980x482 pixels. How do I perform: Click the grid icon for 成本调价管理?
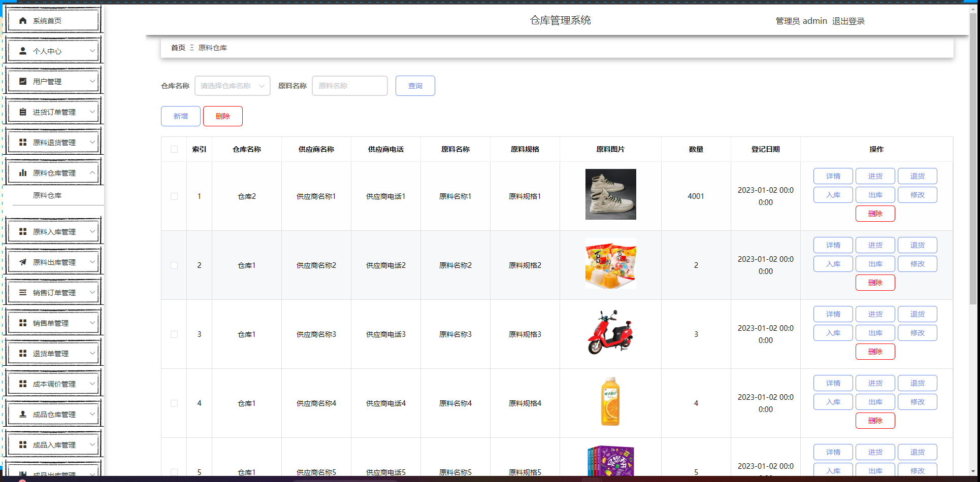click(x=23, y=384)
